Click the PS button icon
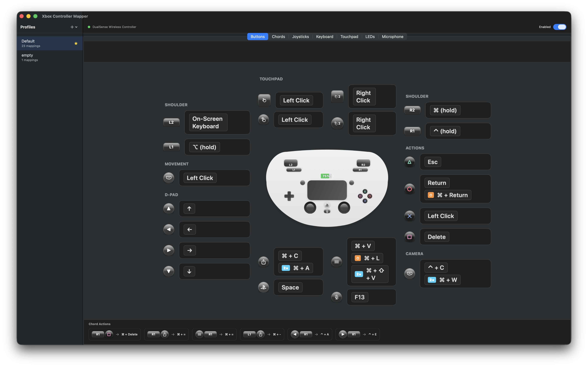Viewport: 588px width, 367px height. point(263,287)
